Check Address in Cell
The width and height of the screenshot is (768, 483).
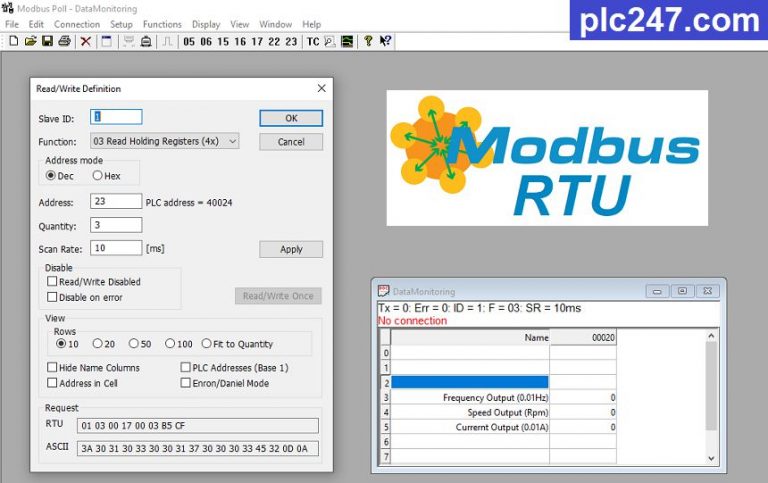click(x=52, y=383)
